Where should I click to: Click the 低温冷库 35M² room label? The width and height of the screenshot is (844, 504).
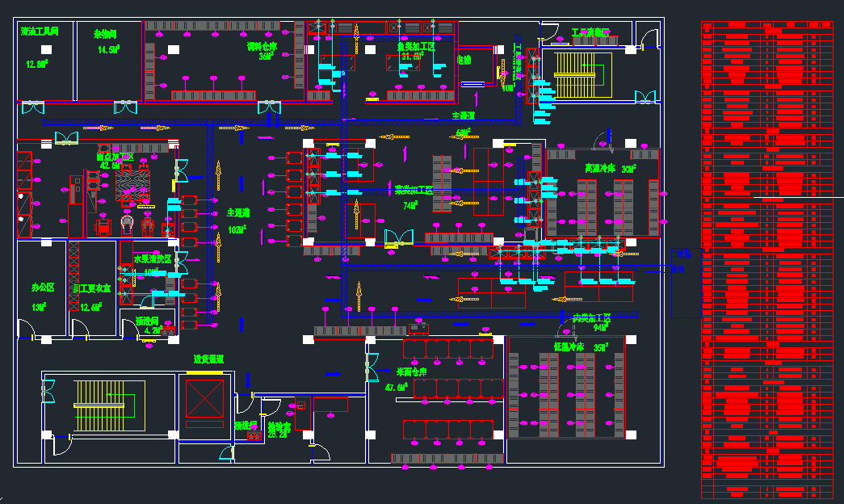coord(580,347)
